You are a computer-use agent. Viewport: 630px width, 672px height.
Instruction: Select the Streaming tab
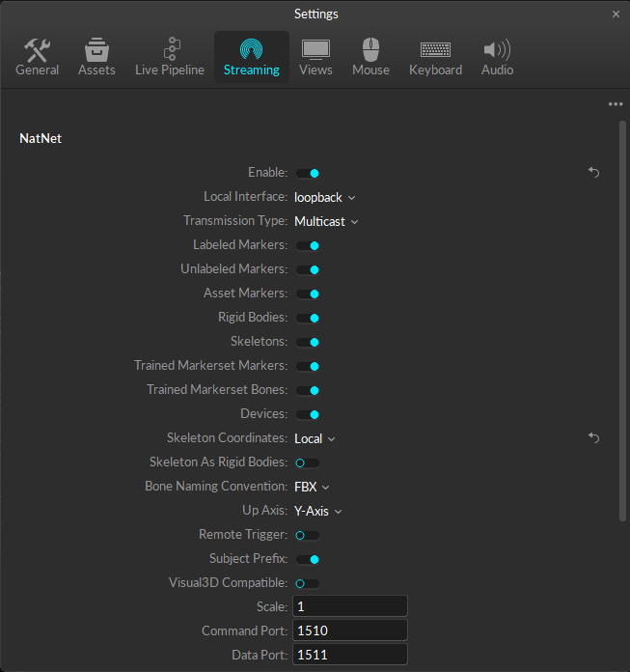click(x=251, y=57)
